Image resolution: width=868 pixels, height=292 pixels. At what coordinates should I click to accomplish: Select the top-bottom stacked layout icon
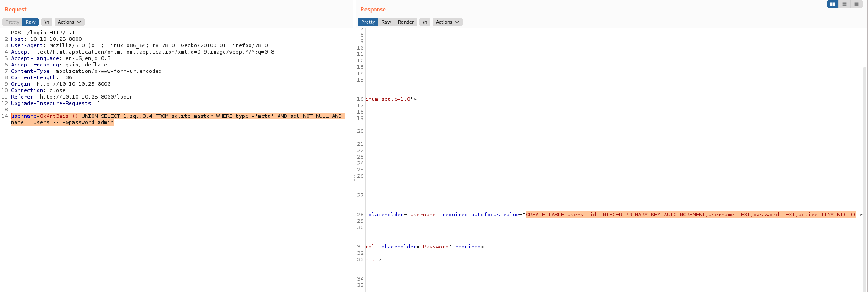coord(844,4)
